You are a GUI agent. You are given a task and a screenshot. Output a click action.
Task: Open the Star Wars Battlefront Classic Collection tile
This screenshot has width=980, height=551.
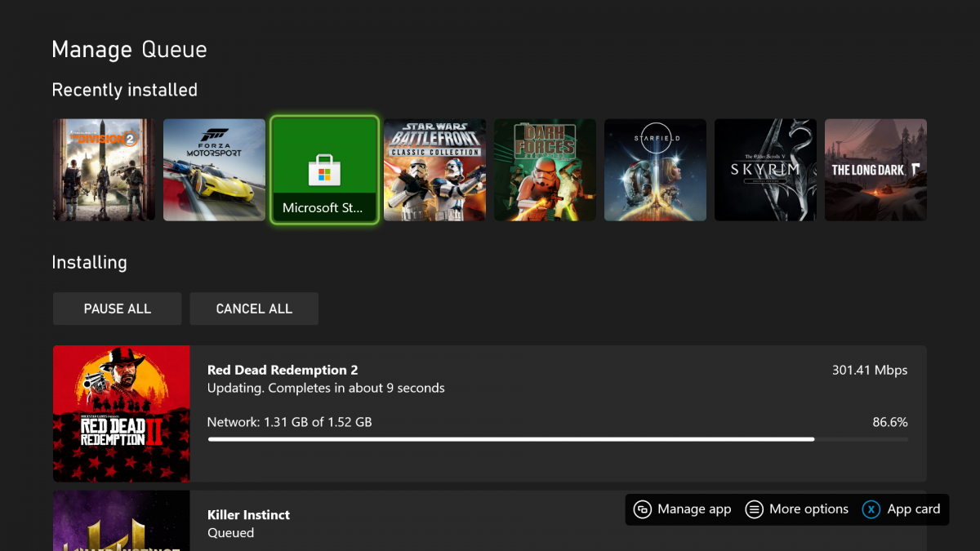(434, 169)
